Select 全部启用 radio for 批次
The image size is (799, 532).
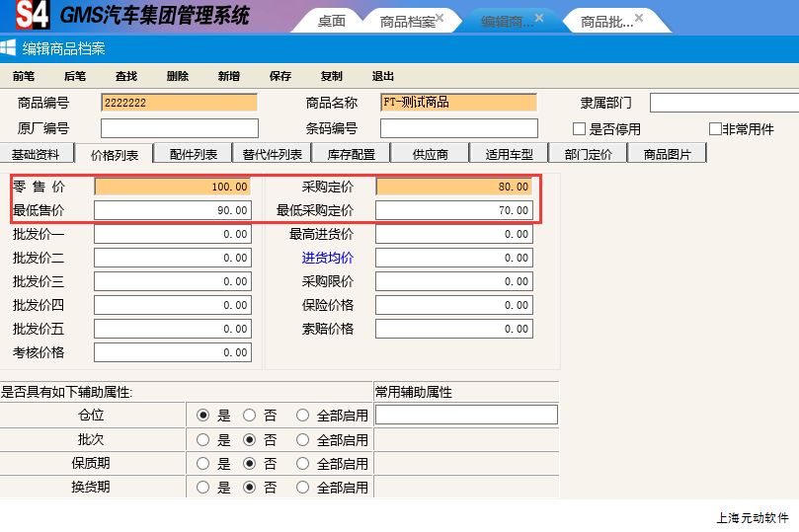(302, 439)
